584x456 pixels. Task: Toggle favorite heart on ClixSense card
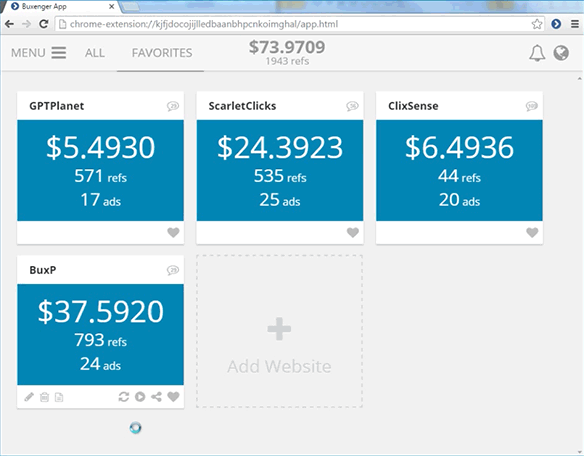coord(532,232)
